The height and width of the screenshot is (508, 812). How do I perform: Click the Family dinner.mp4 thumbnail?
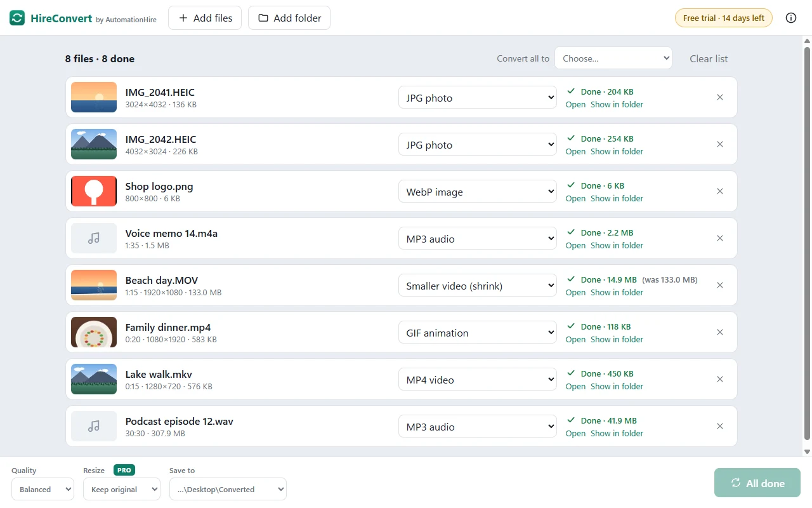pos(94,332)
